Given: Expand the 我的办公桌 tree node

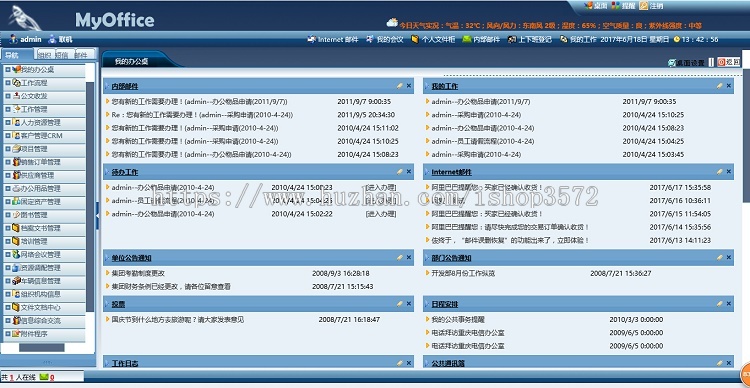Looking at the screenshot, I should (x=8, y=69).
